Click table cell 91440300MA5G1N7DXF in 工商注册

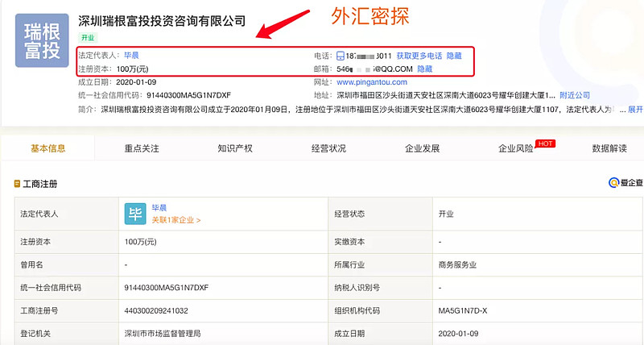click(x=224, y=288)
